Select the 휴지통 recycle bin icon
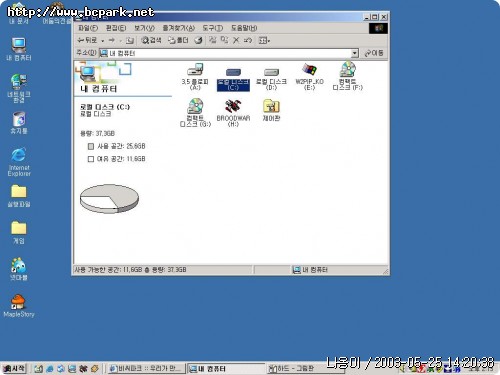 point(19,123)
